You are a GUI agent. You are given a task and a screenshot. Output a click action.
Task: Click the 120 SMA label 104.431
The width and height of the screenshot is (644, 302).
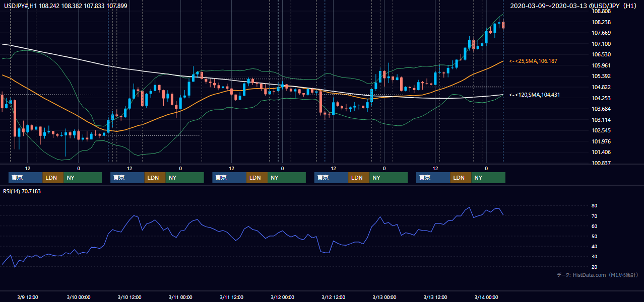point(534,95)
